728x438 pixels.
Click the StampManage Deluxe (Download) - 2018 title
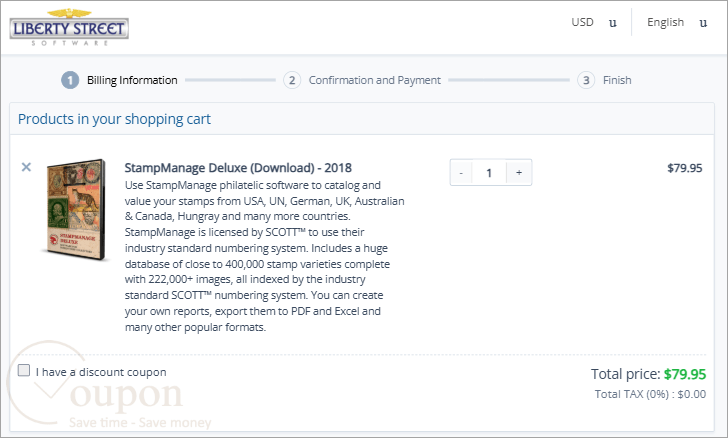(x=238, y=168)
